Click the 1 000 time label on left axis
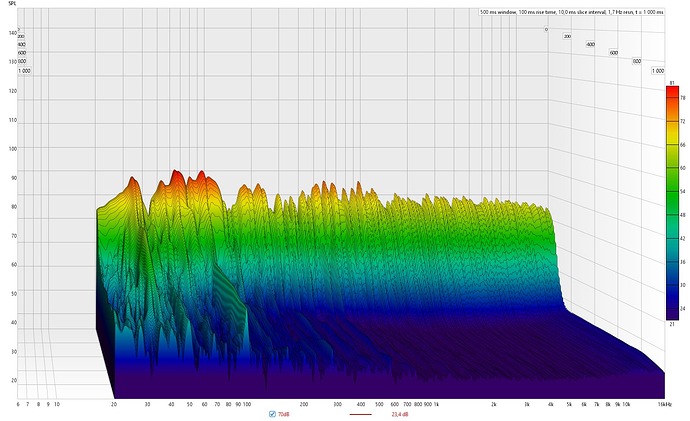The width and height of the screenshot is (690, 421). 23,71
